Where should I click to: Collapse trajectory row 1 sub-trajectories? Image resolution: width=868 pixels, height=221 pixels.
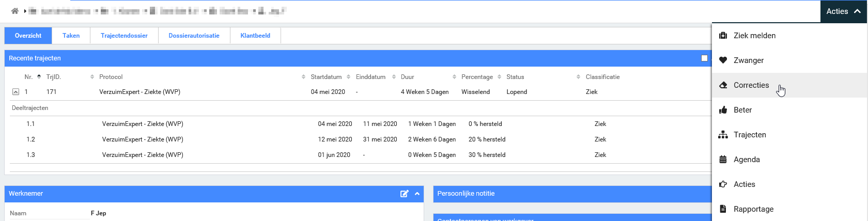point(16,92)
